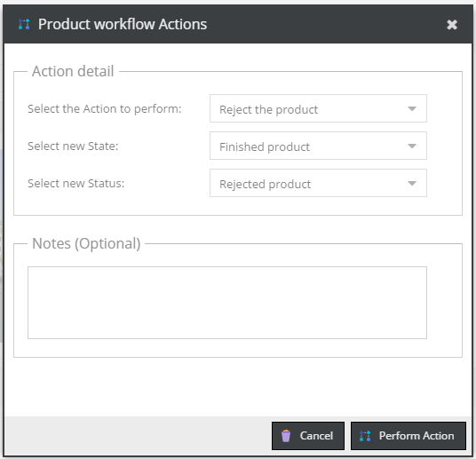Click the 'Product workflow Actions' title text

pos(123,24)
